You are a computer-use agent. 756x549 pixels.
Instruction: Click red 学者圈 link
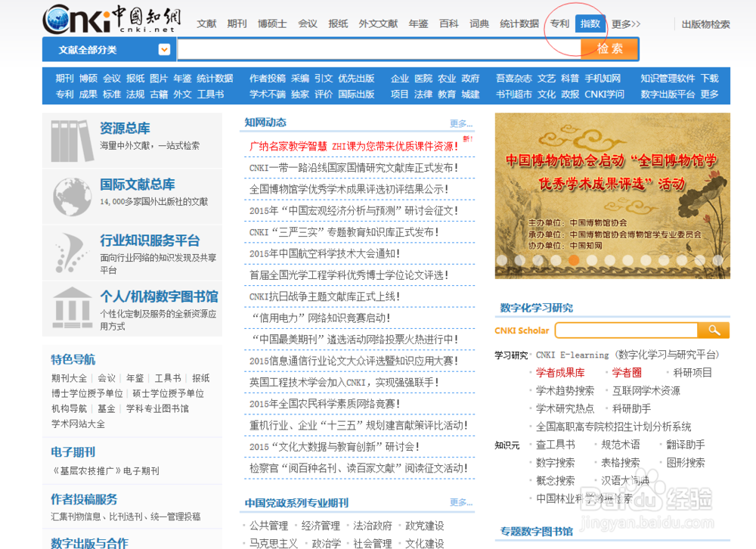click(627, 373)
